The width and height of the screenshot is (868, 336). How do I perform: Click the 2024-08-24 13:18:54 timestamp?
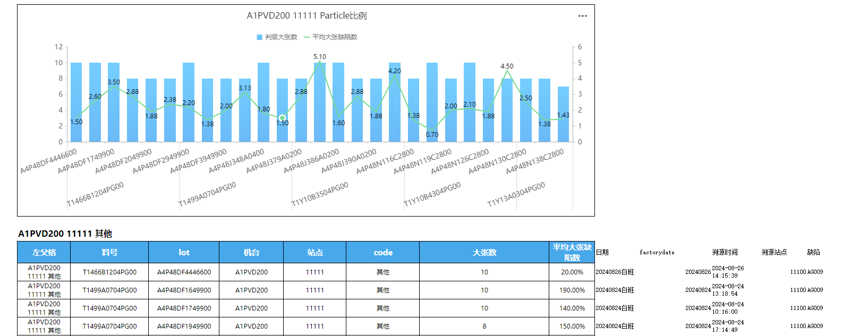point(728,290)
